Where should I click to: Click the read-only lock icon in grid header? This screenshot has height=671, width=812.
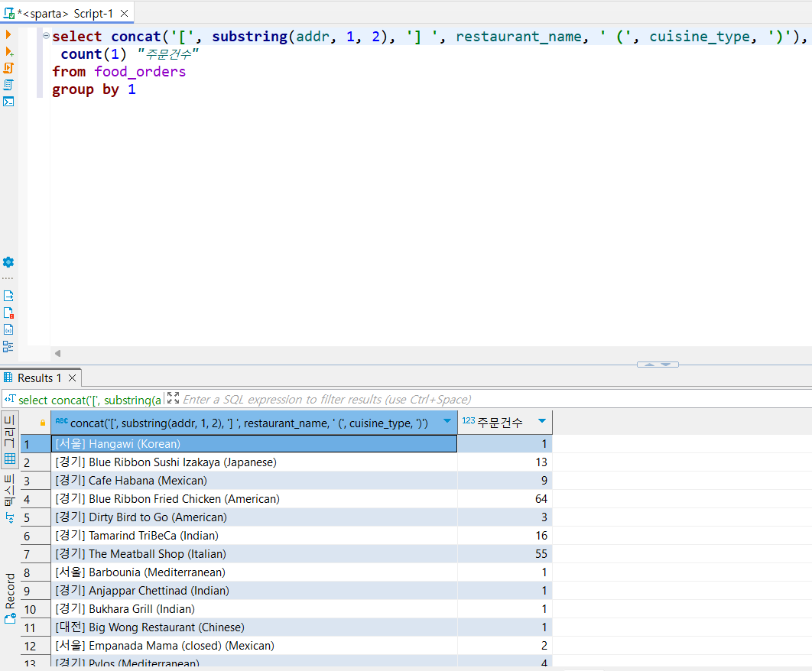tap(43, 423)
